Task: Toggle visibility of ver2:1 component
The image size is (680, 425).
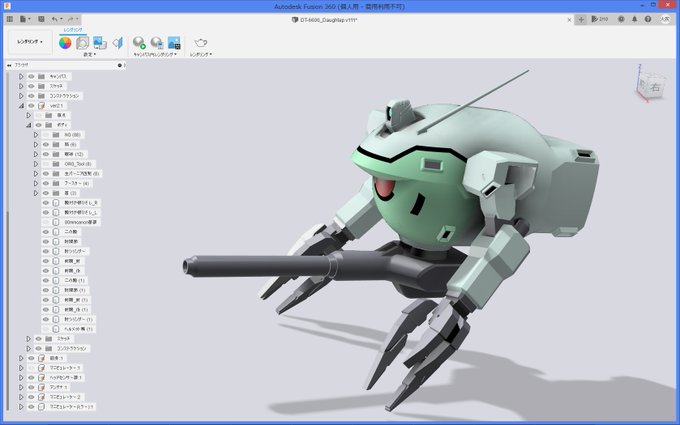Action: tap(31, 105)
